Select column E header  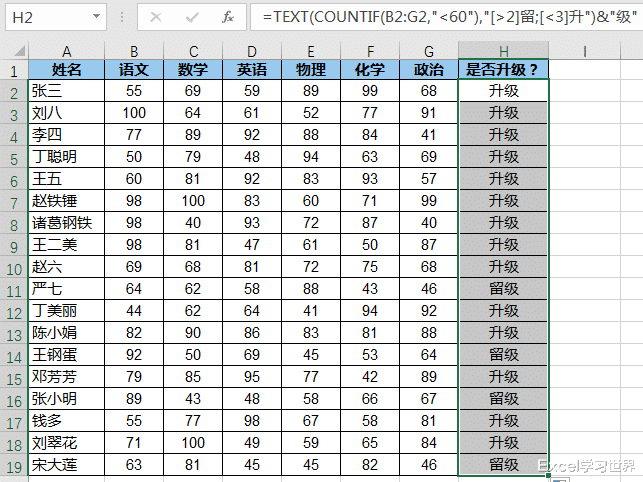(311, 51)
